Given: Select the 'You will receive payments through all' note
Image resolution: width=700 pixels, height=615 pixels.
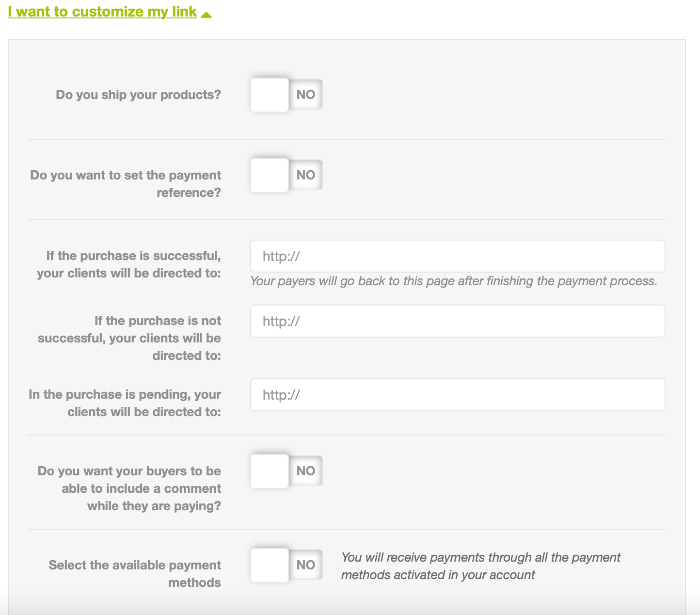Looking at the screenshot, I should [x=480, y=566].
